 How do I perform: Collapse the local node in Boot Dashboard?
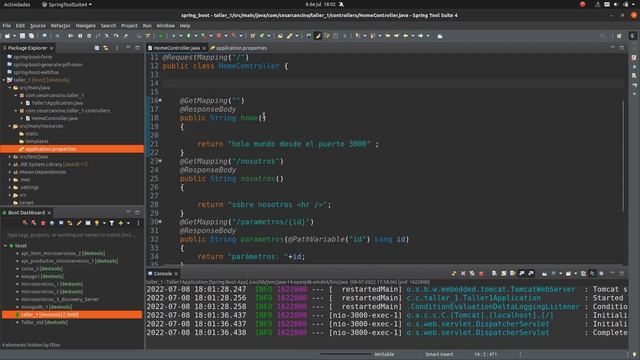click(6, 246)
